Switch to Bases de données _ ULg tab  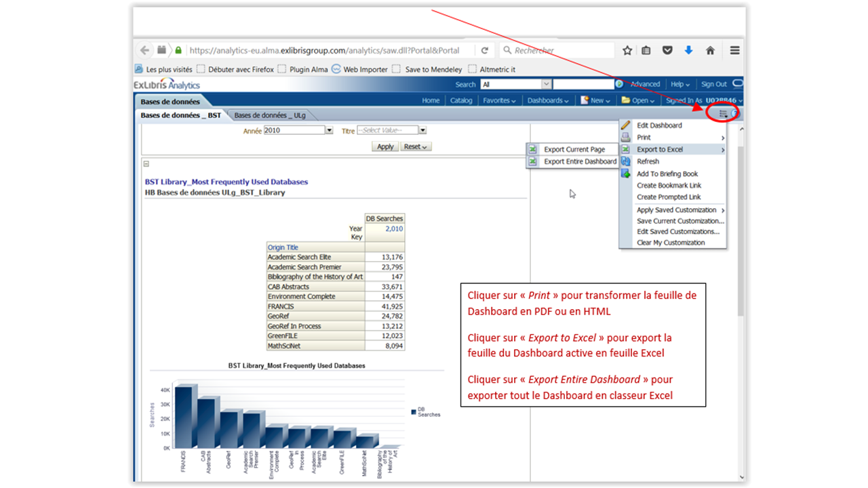pyautogui.click(x=270, y=116)
